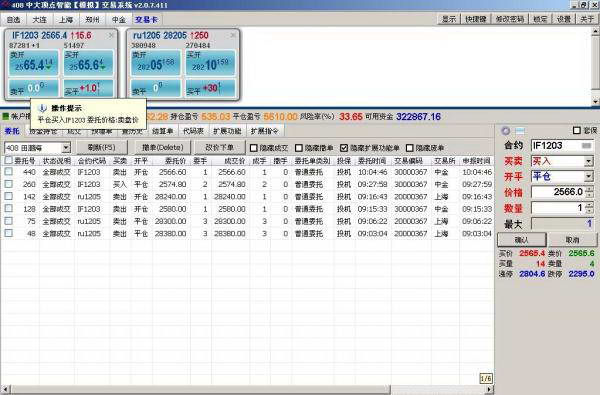This screenshot has height=395, width=600.
Task: Check the select-all checkbox in table header
Action: [8, 160]
